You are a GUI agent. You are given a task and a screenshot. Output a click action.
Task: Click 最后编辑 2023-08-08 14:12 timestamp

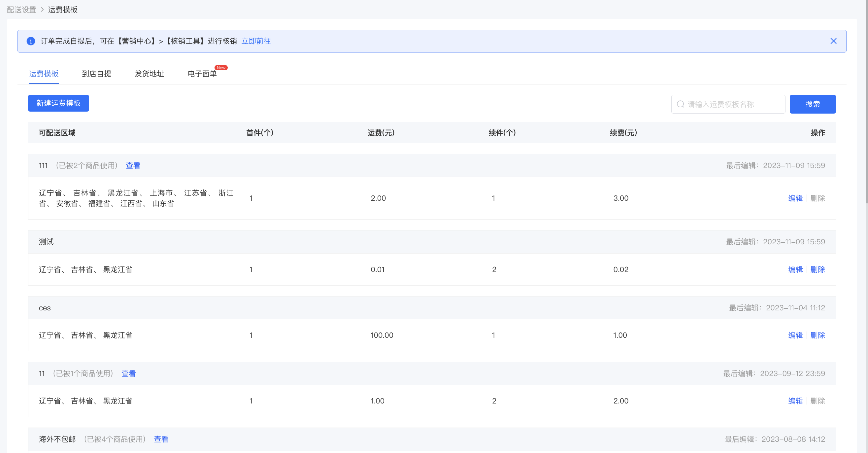775,439
